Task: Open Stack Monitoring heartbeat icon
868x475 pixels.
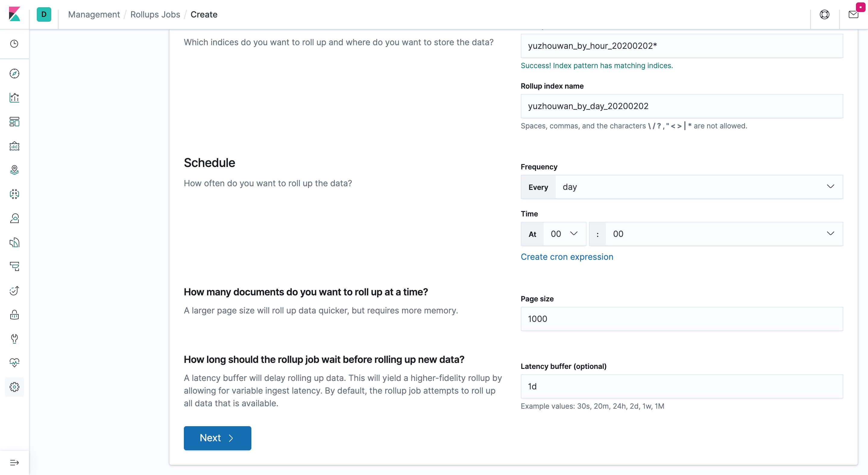Action: pyautogui.click(x=14, y=363)
